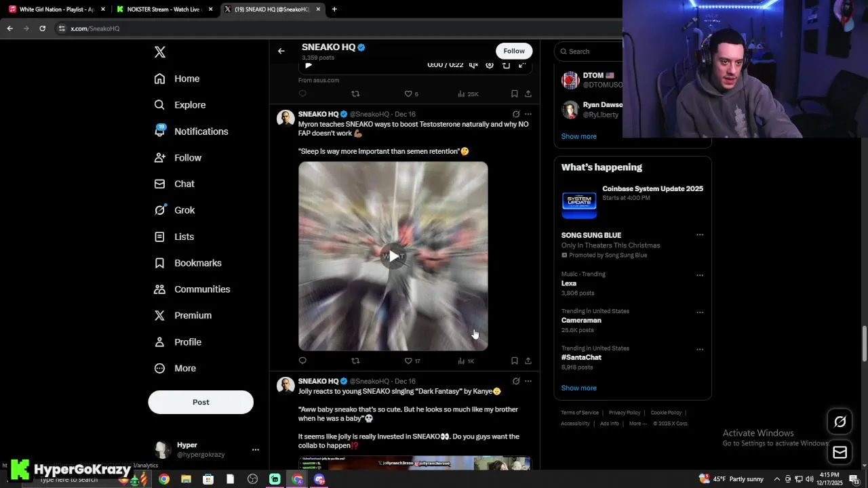Open Grok in the sidebar
This screenshot has width=868, height=488.
point(175,210)
